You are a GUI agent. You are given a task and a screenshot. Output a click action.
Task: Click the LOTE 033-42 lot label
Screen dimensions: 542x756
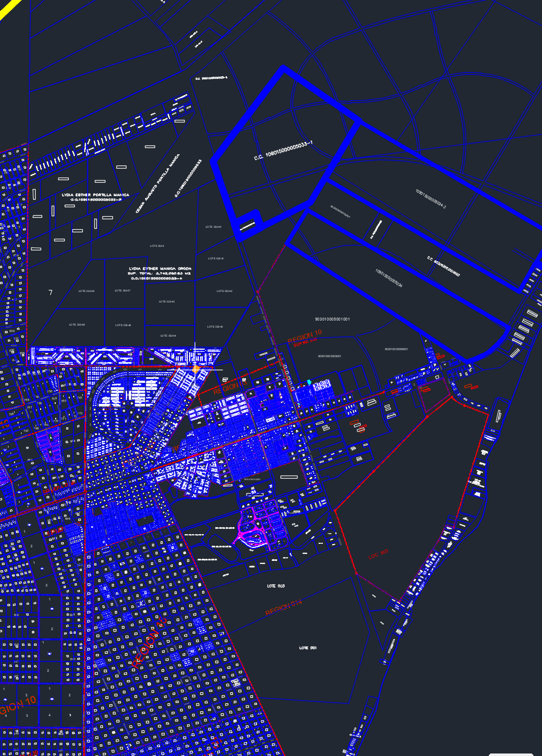pyautogui.click(x=224, y=291)
